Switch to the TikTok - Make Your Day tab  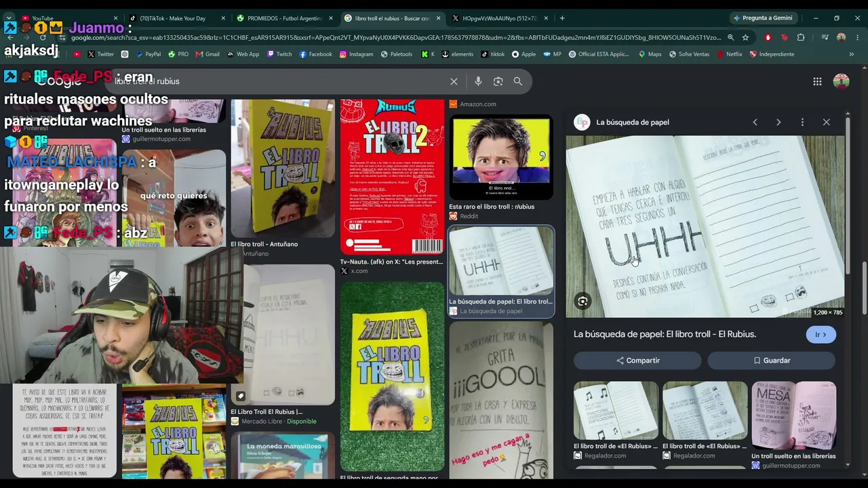click(x=176, y=18)
